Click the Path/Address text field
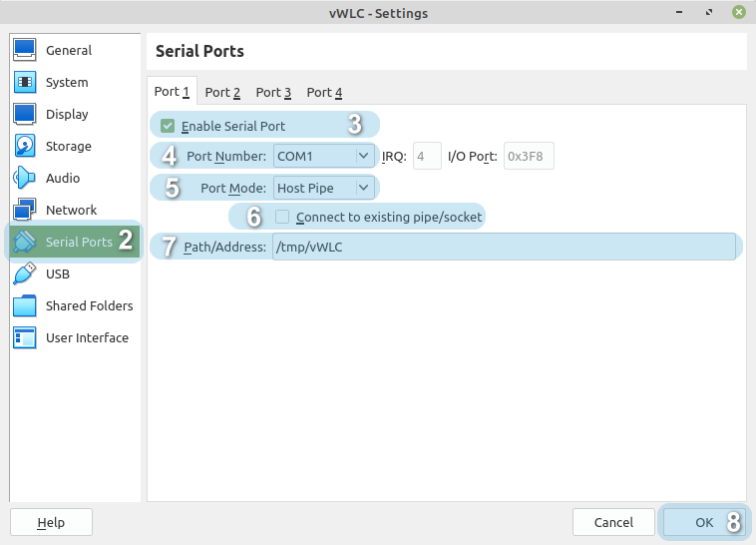 503,247
